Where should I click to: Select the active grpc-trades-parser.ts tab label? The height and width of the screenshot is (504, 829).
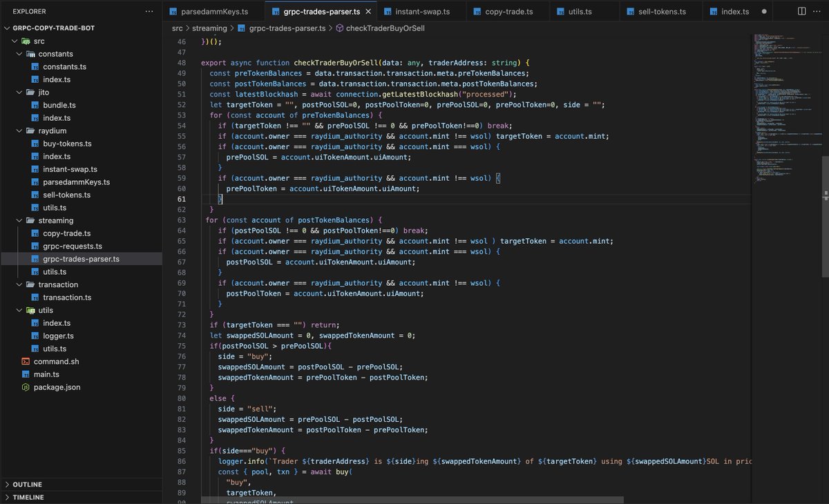pos(321,12)
